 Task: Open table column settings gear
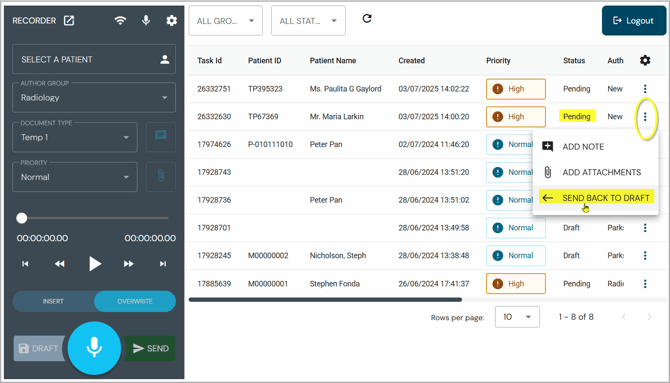click(645, 60)
